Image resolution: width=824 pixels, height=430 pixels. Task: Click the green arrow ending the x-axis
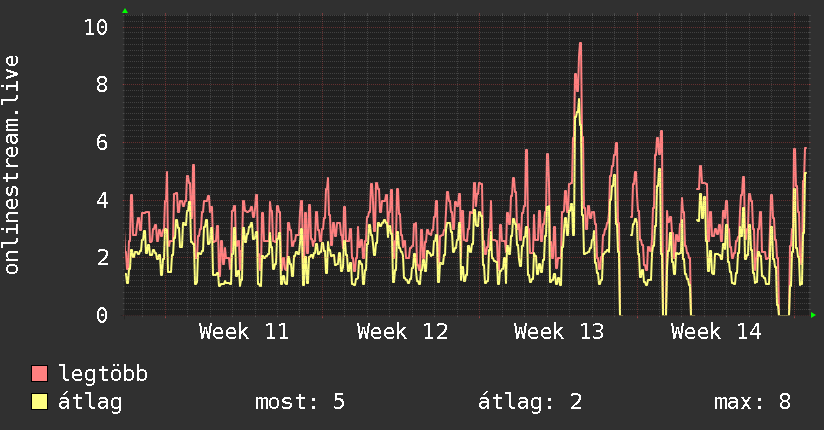point(813,315)
